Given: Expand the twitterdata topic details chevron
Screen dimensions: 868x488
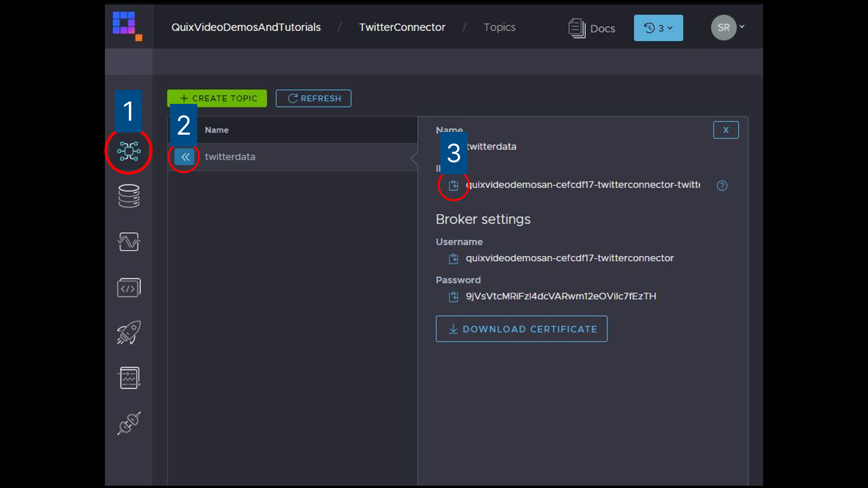Looking at the screenshot, I should pos(414,158).
